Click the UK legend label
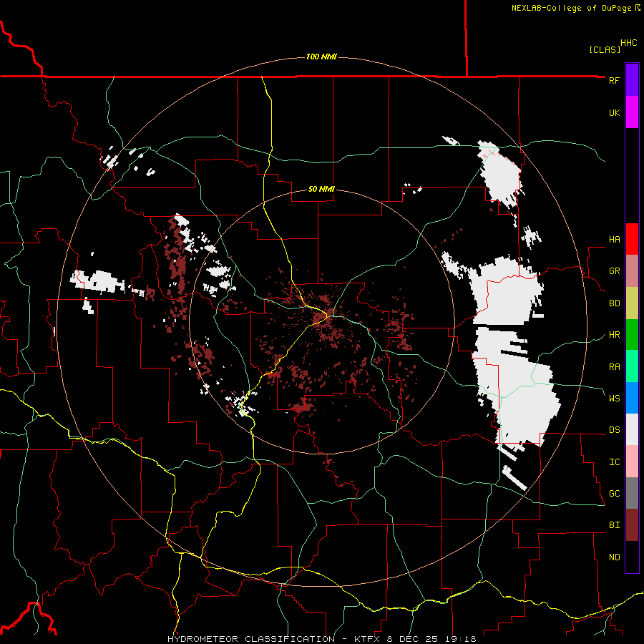Viewport: 644px width, 644px height. [x=614, y=112]
